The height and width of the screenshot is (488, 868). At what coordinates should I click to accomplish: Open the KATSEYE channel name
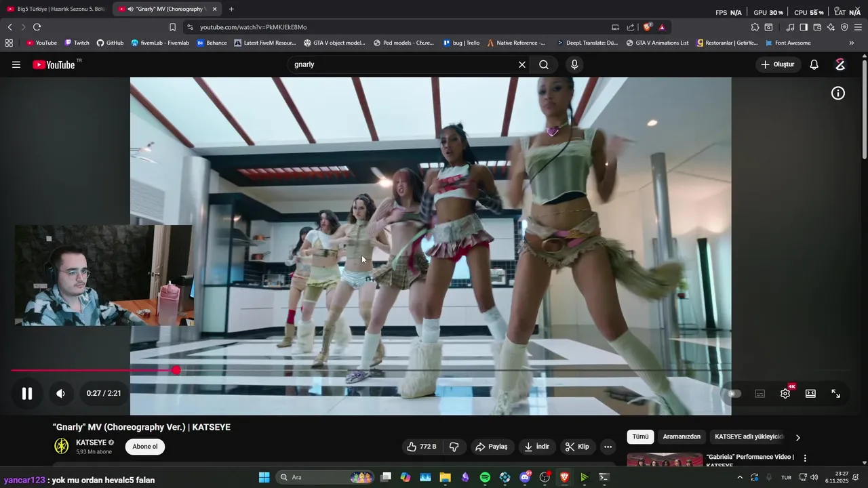(91, 443)
